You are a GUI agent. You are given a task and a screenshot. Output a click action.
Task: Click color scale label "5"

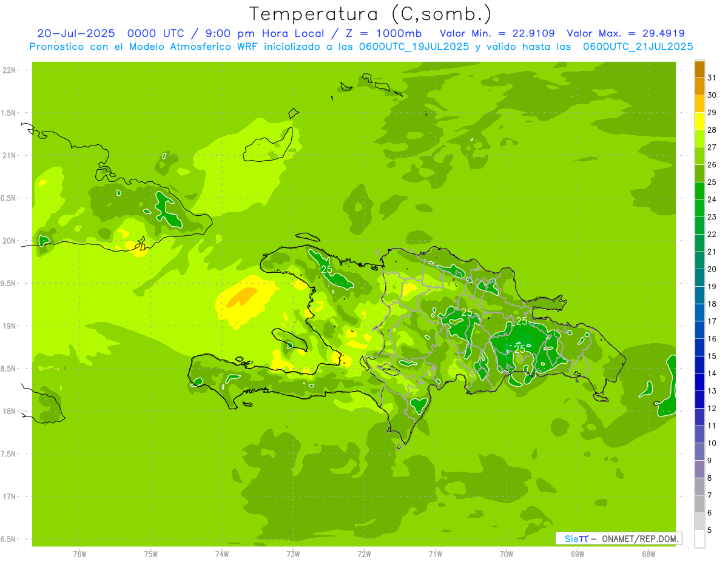pyautogui.click(x=710, y=530)
